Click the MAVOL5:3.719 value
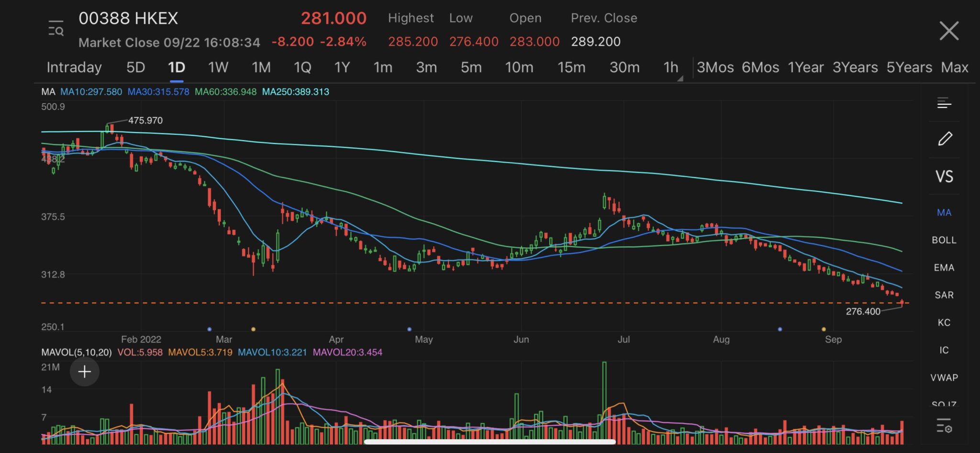 click(x=200, y=353)
